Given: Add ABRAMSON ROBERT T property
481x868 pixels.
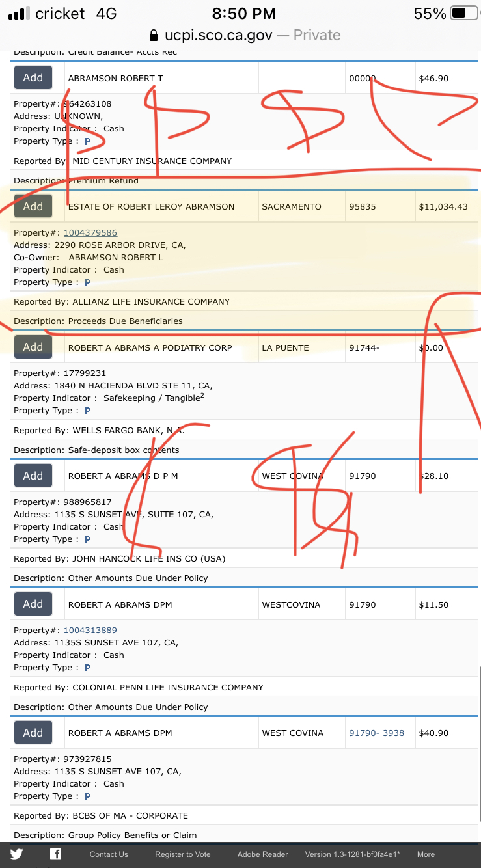Looking at the screenshot, I should pos(33,77).
